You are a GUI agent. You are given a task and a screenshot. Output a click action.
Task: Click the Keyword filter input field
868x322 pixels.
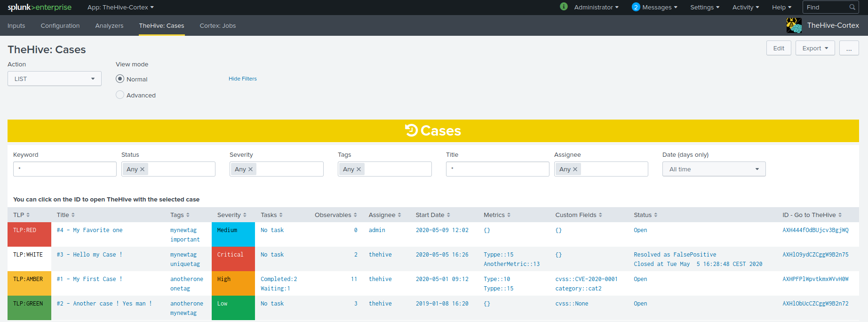65,169
